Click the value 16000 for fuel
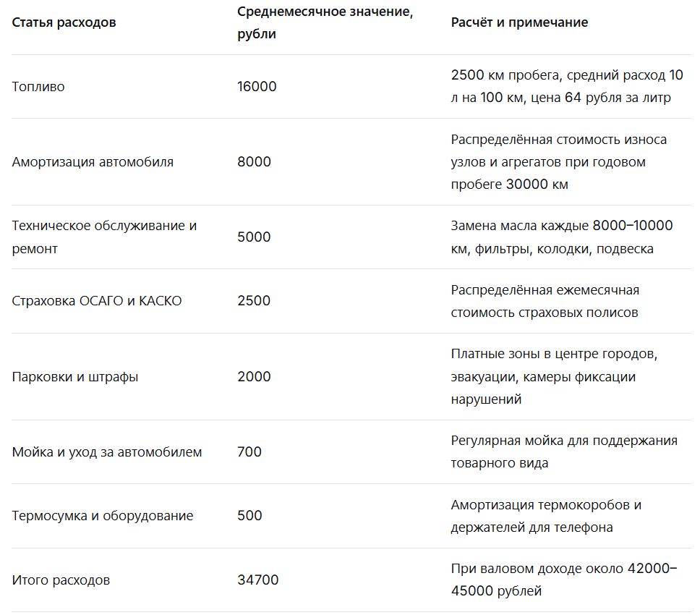Screen dimensions: 700x615 257,86
